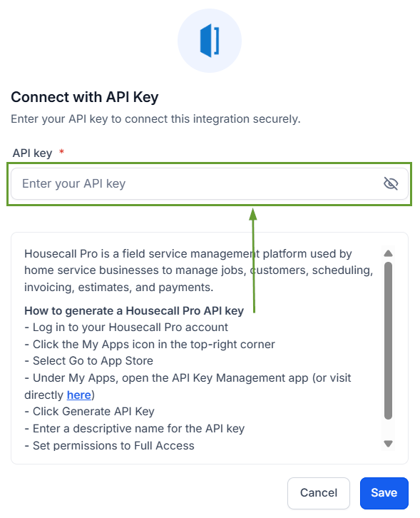This screenshot has width=420, height=518.
Task: Toggle API key visibility eye icon
Action: (x=391, y=183)
